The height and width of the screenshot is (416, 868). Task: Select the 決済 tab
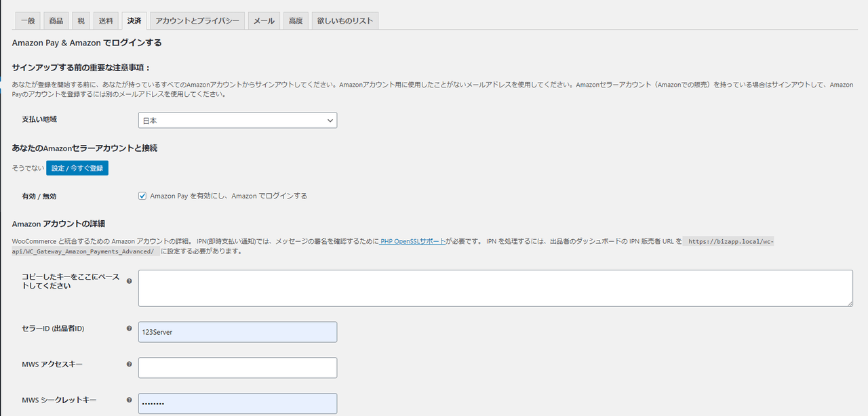tap(134, 21)
